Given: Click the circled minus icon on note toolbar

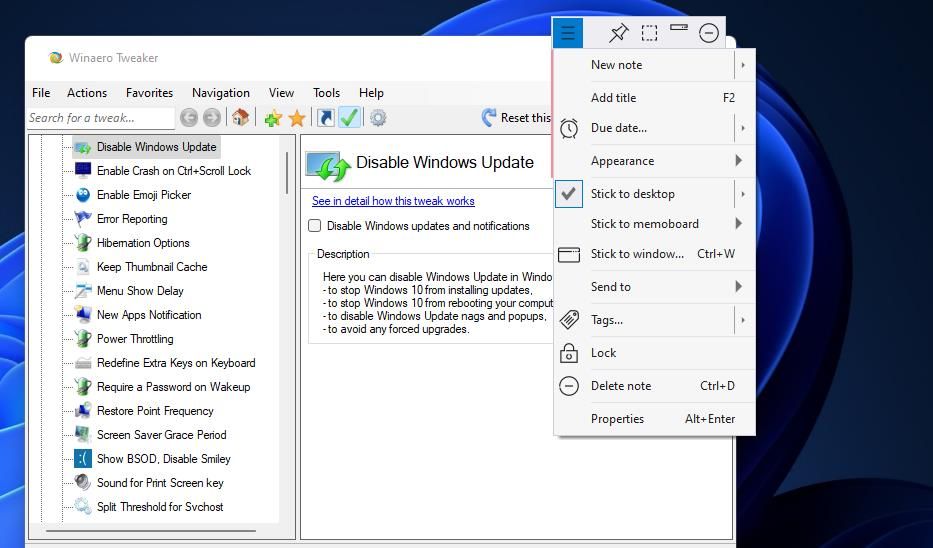Looking at the screenshot, I should point(709,33).
